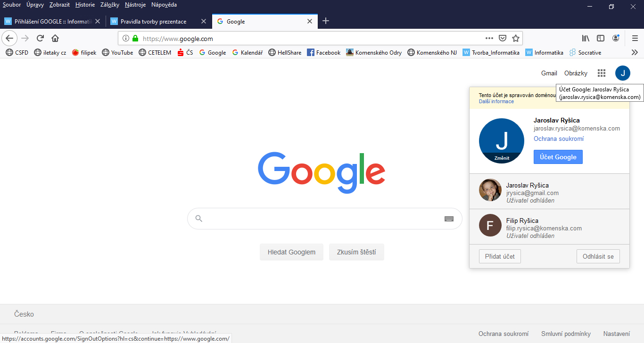Open the CSFD bookmark
The image size is (644, 343).
(x=17, y=53)
